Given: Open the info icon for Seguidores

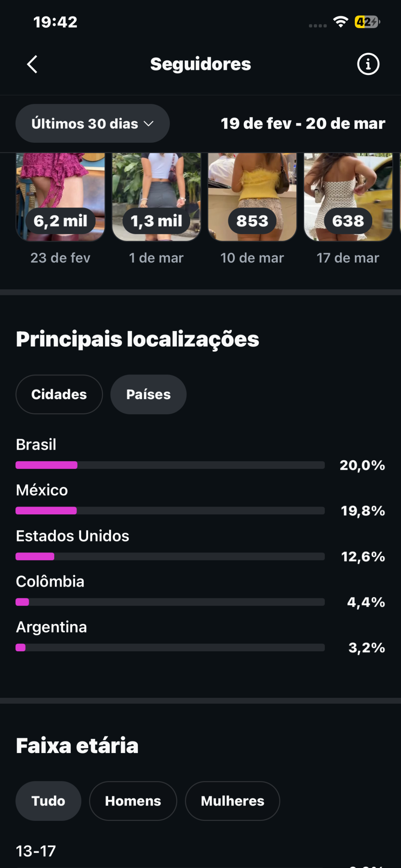Looking at the screenshot, I should point(368,64).
